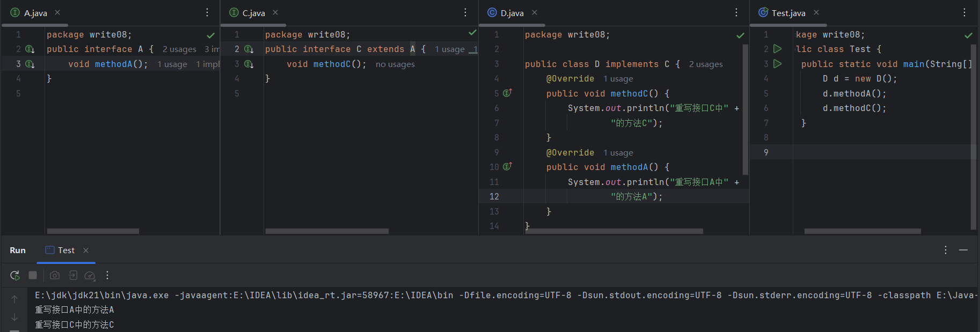Run class Test from gutter arrow

tap(777, 49)
